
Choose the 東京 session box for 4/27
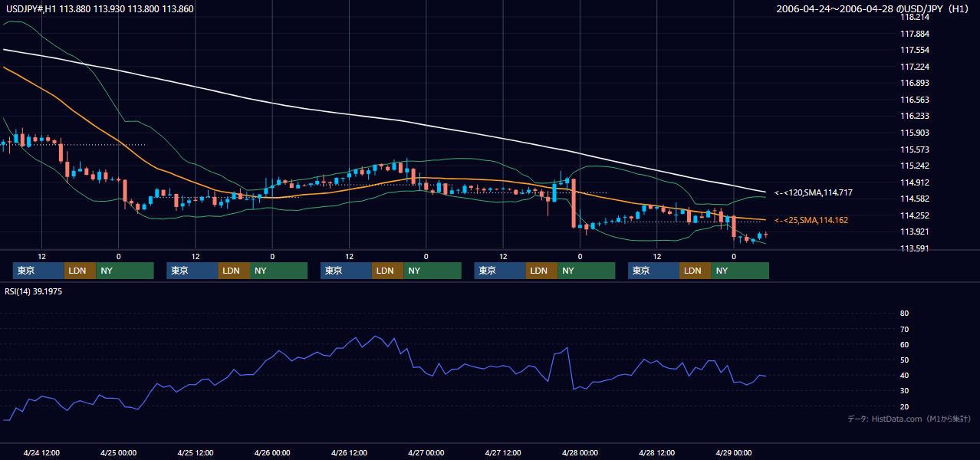500,271
